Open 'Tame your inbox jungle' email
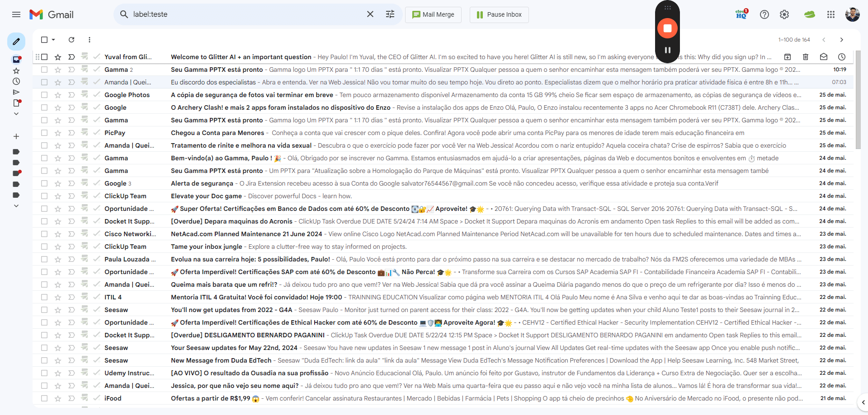 tap(443, 247)
